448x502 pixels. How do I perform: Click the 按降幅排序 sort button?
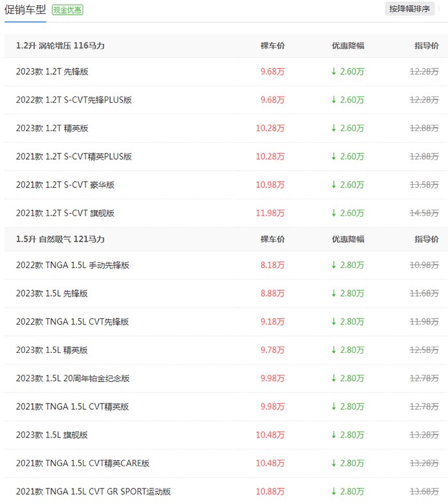click(410, 9)
